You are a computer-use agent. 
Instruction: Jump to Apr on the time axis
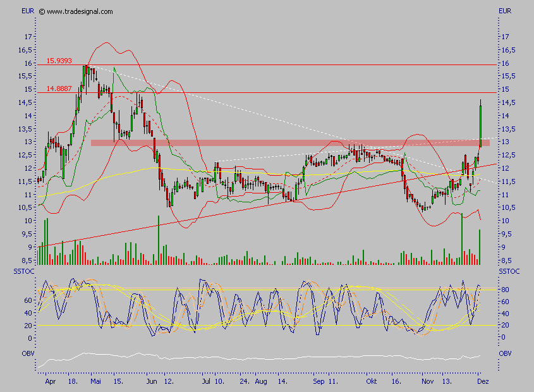49,383
